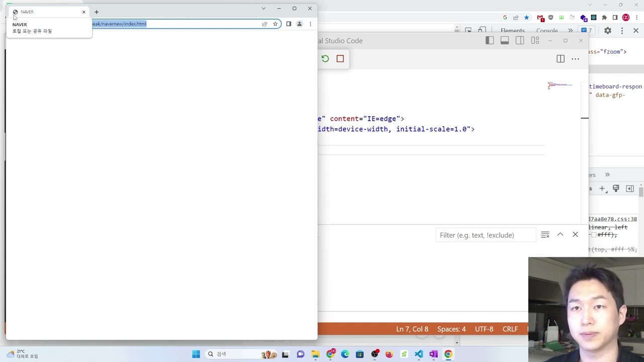Open the profile avatar in front Chrome window
This screenshot has height=362, width=644.
[299, 24]
